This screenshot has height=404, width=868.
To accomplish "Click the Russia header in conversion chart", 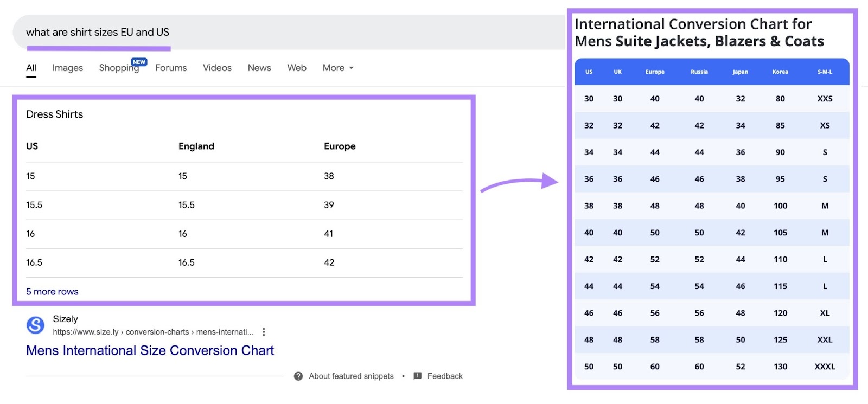I will pos(699,72).
